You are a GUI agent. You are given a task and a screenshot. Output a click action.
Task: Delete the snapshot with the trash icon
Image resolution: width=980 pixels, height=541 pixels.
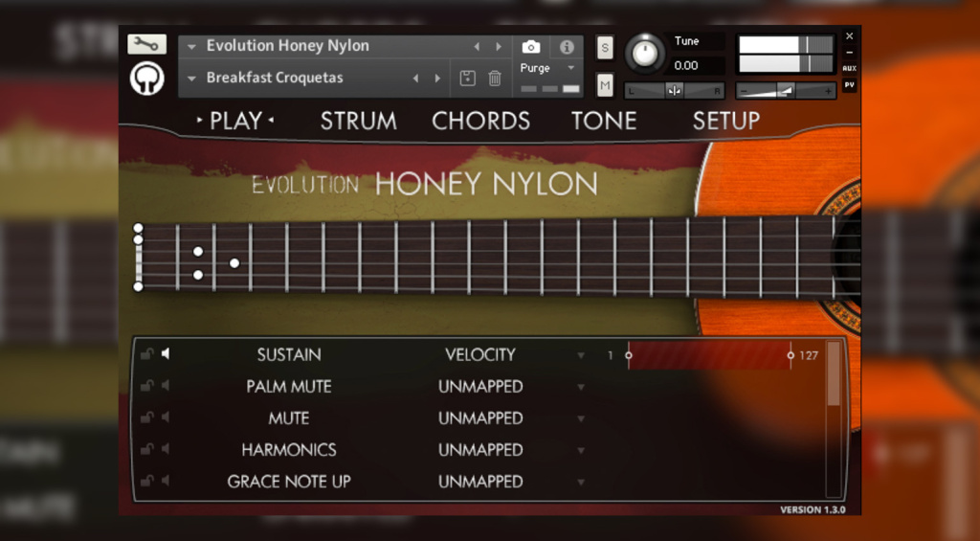[495, 79]
